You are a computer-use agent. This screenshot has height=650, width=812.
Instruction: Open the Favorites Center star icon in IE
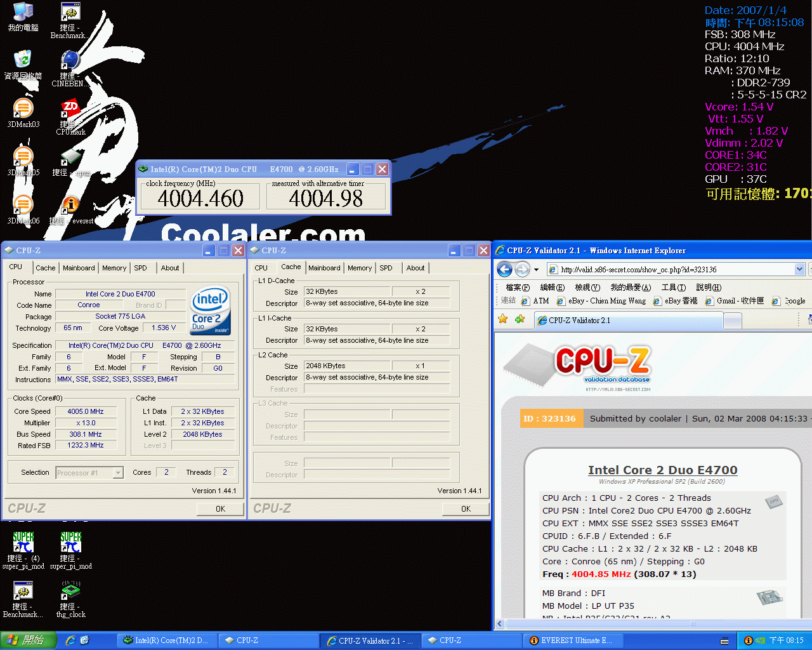(503, 319)
